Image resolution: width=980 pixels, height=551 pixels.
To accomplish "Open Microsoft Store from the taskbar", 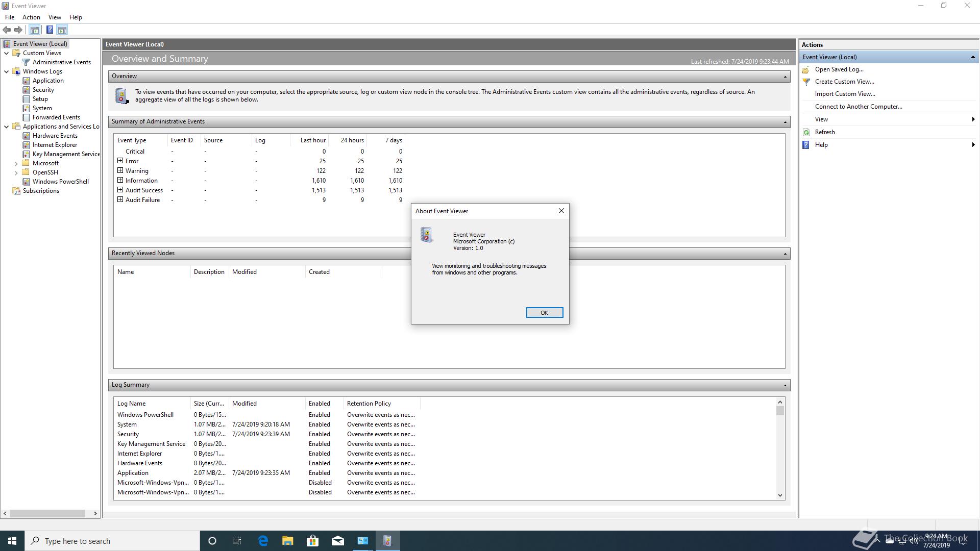I will click(x=312, y=541).
